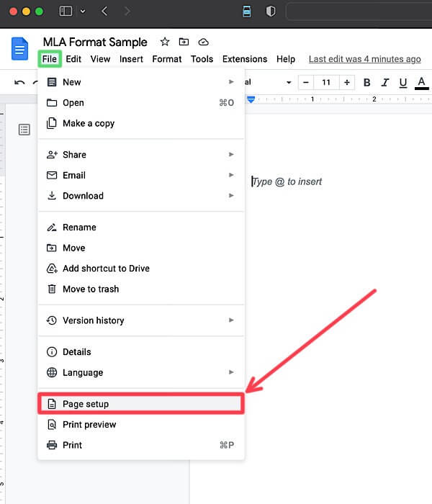
Task: Open the Edit menu
Action: [x=73, y=59]
